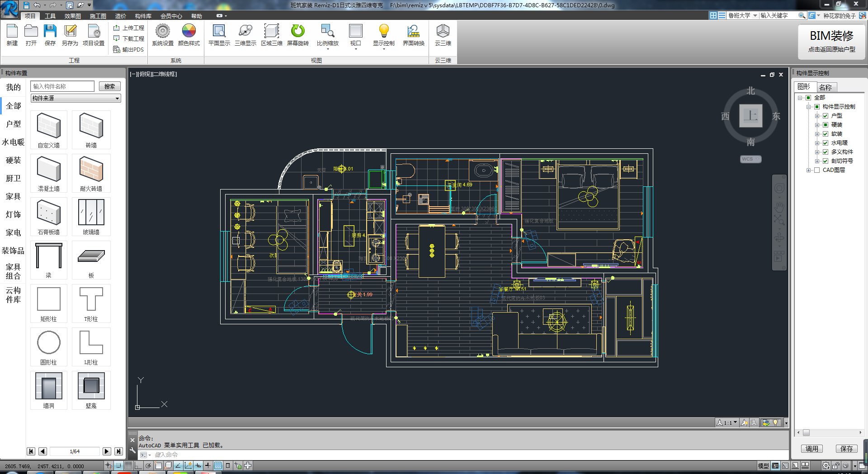Click the 屏幕旋转 rotate icon
Image resolution: width=868 pixels, height=474 pixels.
(298, 35)
